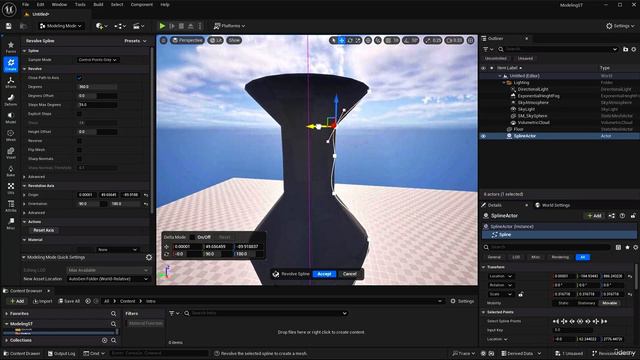Click the Details favorites star icon
This screenshot has width=640, height=360.
[x=627, y=247]
